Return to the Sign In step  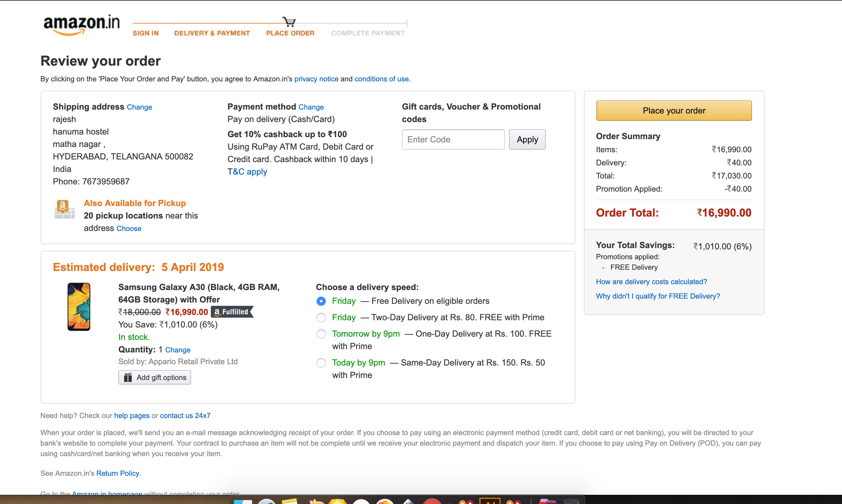click(145, 33)
